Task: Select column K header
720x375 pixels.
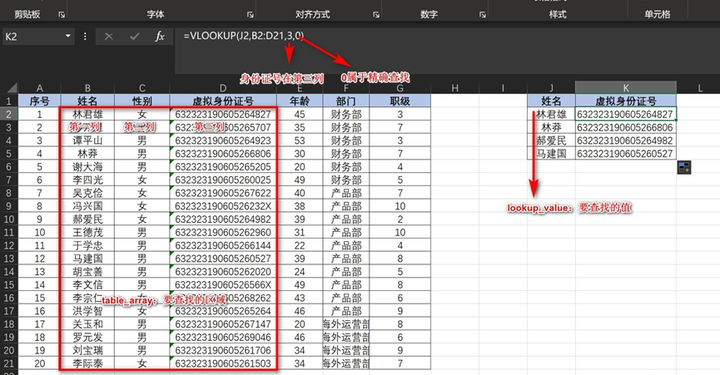Action: point(625,88)
